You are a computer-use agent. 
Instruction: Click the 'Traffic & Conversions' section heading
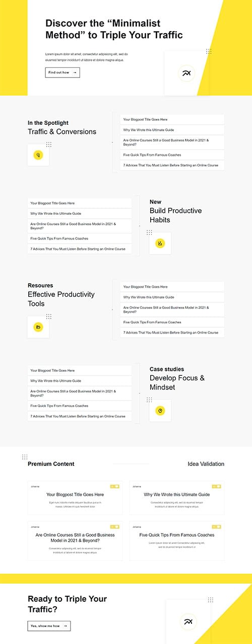point(62,132)
